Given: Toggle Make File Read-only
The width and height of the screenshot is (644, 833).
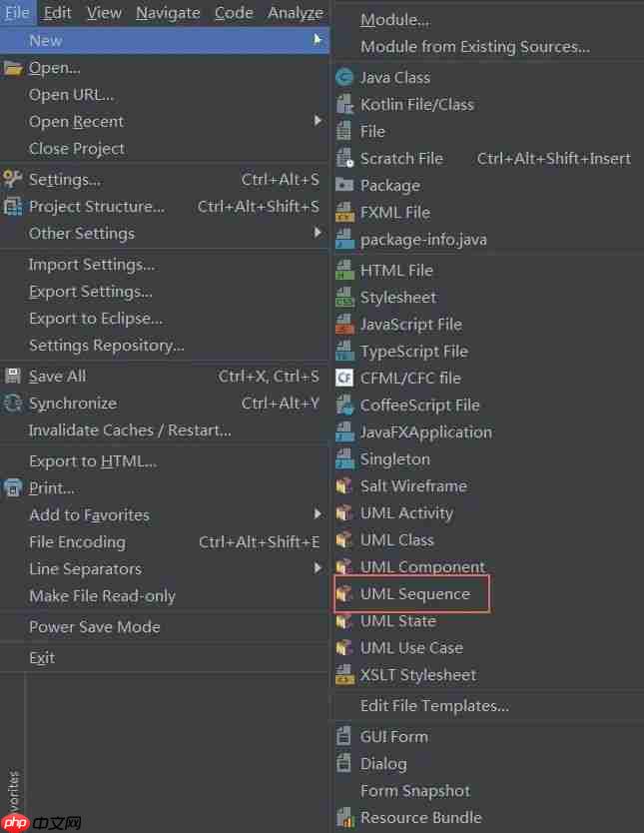Looking at the screenshot, I should [102, 596].
